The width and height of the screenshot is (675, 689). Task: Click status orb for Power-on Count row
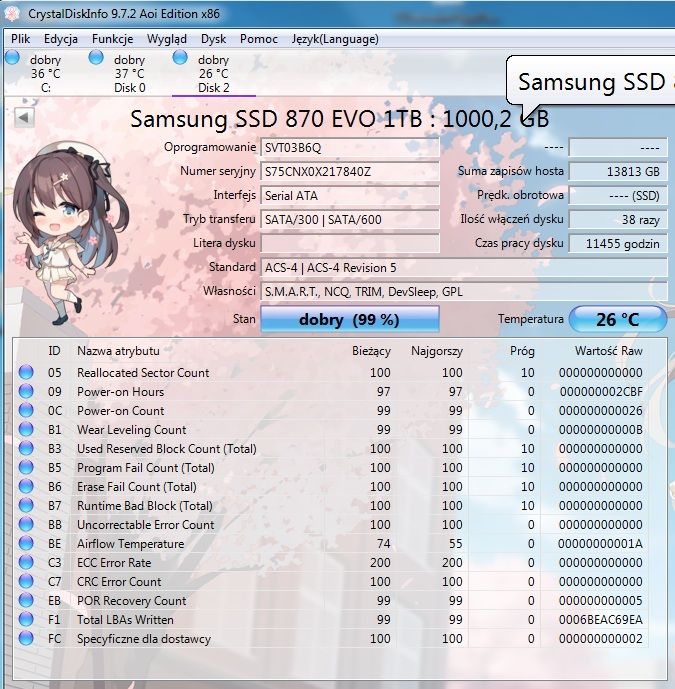(x=26, y=410)
